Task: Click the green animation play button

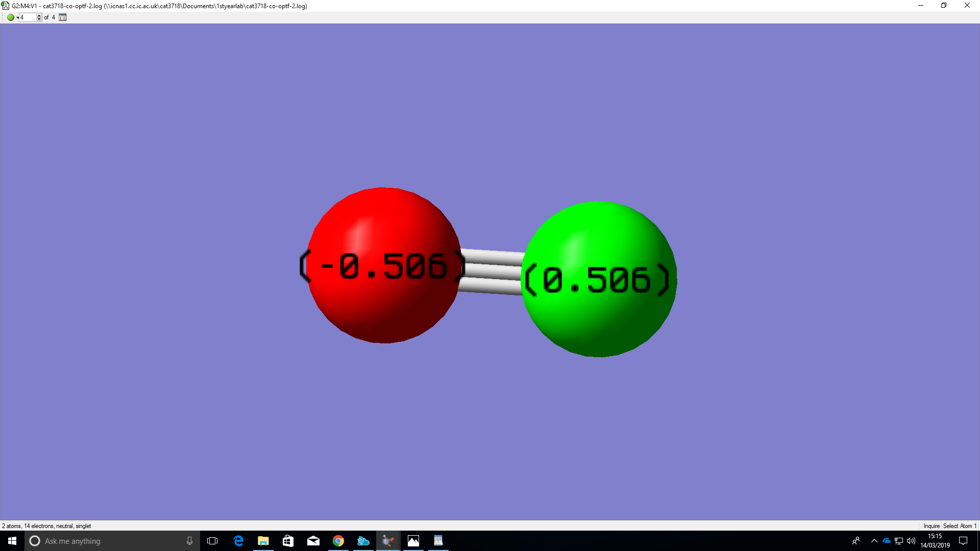Action: 10,17
